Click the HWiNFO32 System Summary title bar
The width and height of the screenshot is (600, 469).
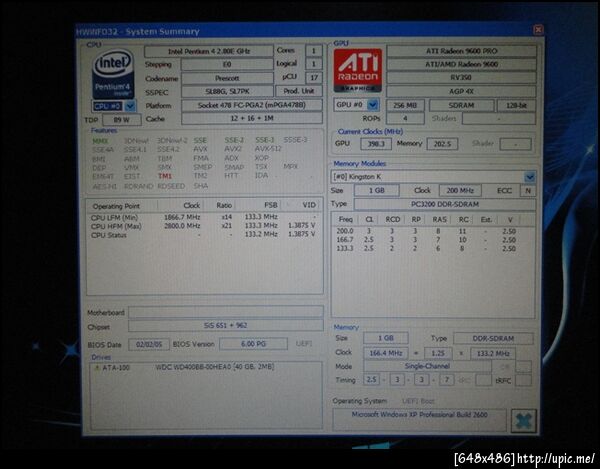(x=304, y=31)
